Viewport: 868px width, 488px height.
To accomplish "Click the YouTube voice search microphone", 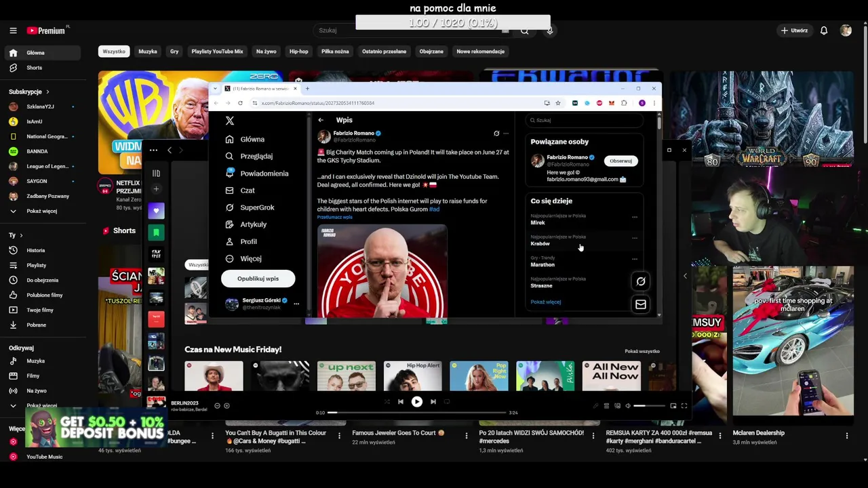I will [550, 30].
